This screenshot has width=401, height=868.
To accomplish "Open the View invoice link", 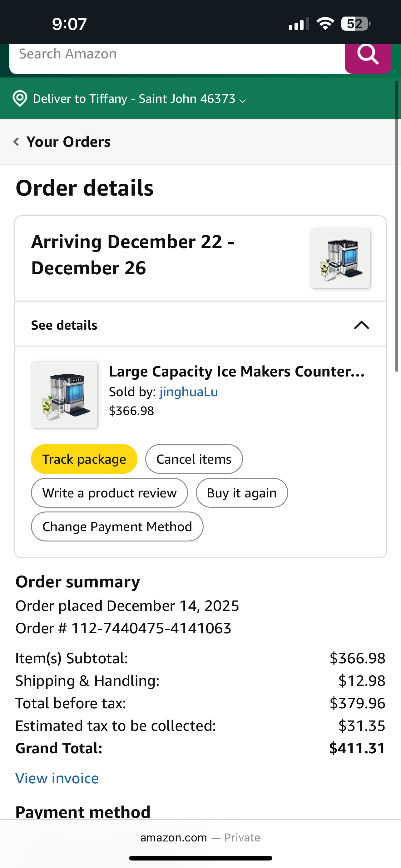I will pos(57,778).
